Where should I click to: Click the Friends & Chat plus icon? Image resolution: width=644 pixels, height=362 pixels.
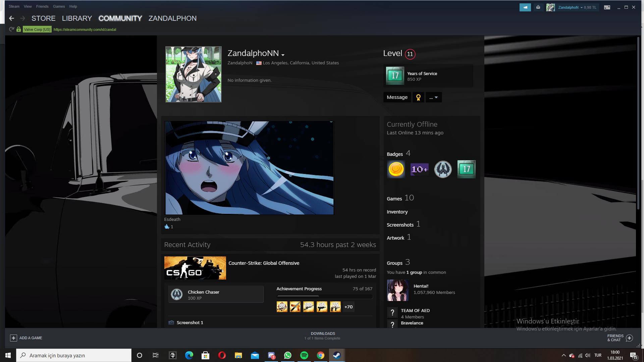pyautogui.click(x=630, y=338)
